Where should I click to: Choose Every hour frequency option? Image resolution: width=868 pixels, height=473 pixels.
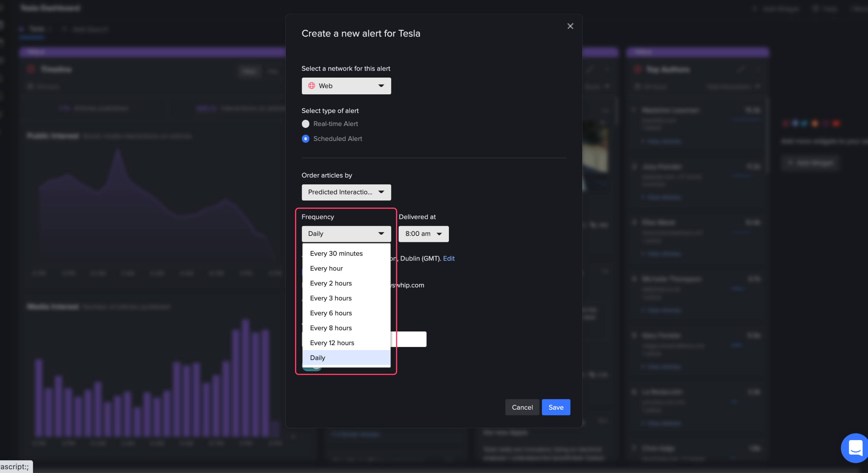[x=346, y=268]
